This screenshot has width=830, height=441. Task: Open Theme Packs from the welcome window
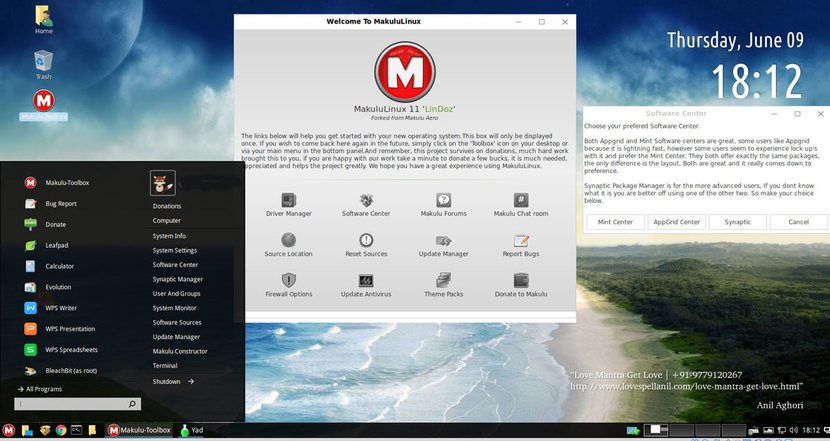point(443,281)
